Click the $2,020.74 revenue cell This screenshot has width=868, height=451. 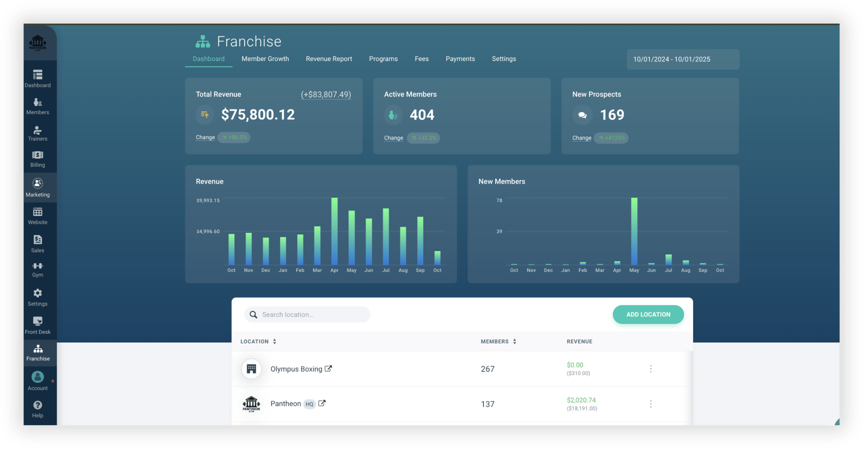pos(581,400)
